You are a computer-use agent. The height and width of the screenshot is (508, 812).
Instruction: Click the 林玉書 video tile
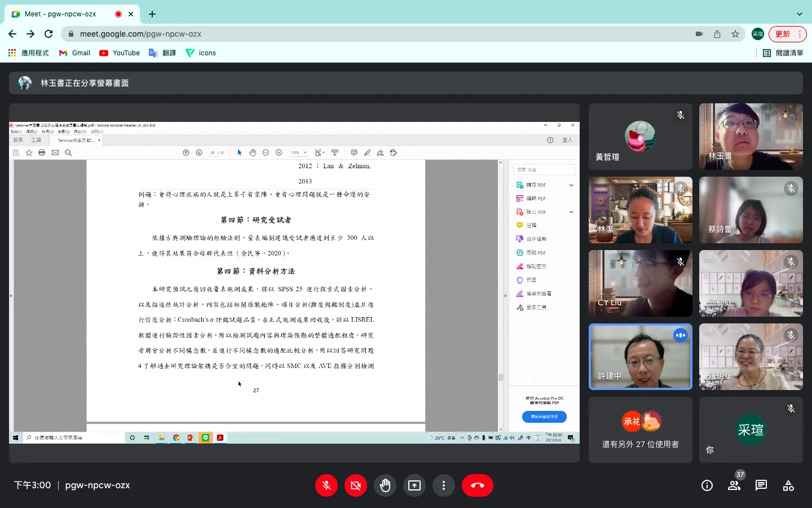pyautogui.click(x=751, y=137)
